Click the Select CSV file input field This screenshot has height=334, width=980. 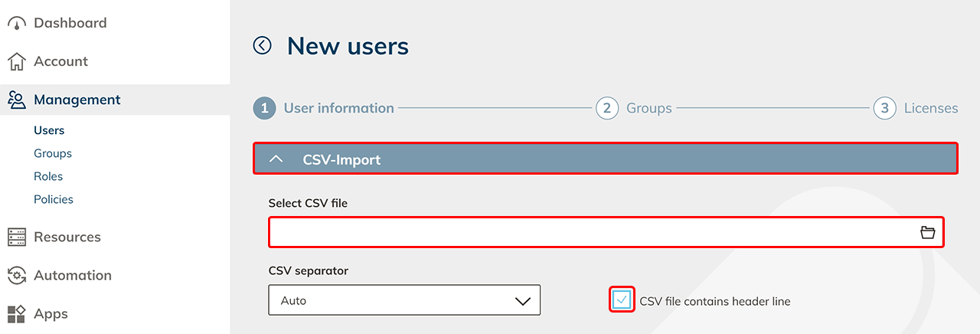point(590,233)
